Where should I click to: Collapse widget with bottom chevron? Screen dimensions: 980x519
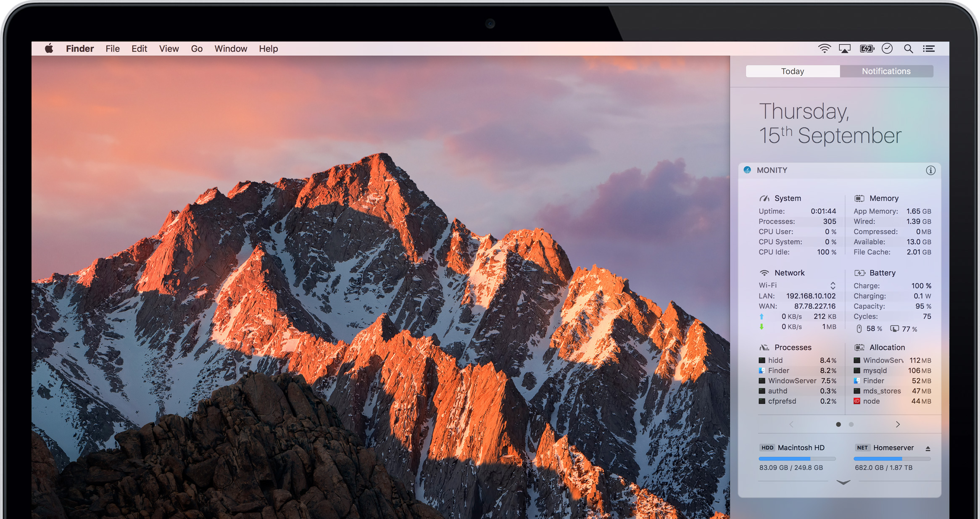pos(843,482)
